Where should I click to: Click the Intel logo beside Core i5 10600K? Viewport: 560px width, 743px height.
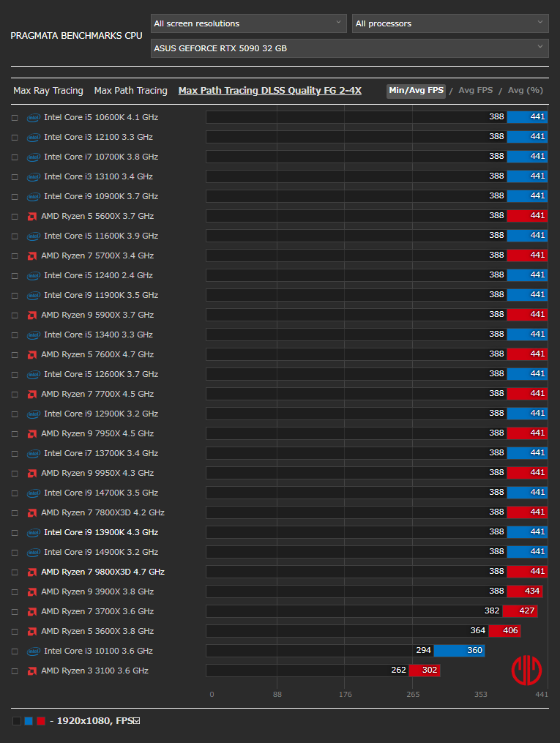pos(33,118)
